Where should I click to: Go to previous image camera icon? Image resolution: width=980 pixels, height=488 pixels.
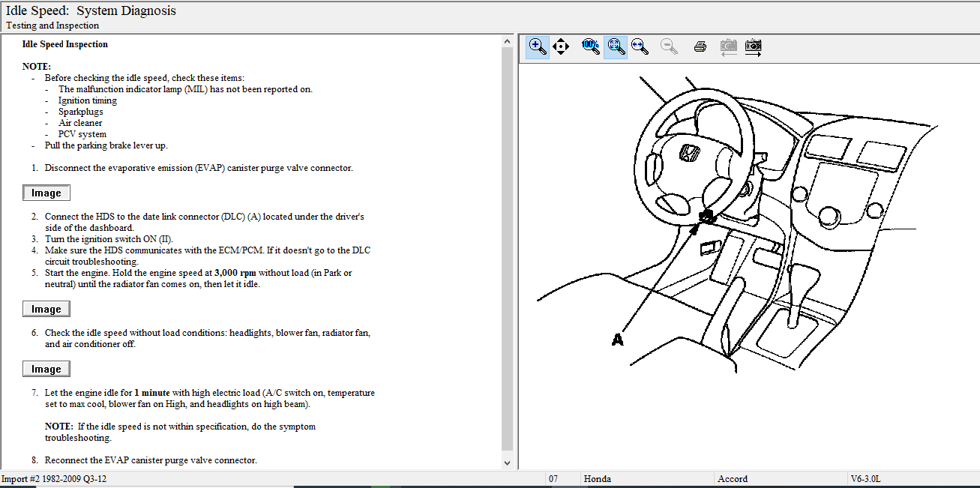(728, 47)
